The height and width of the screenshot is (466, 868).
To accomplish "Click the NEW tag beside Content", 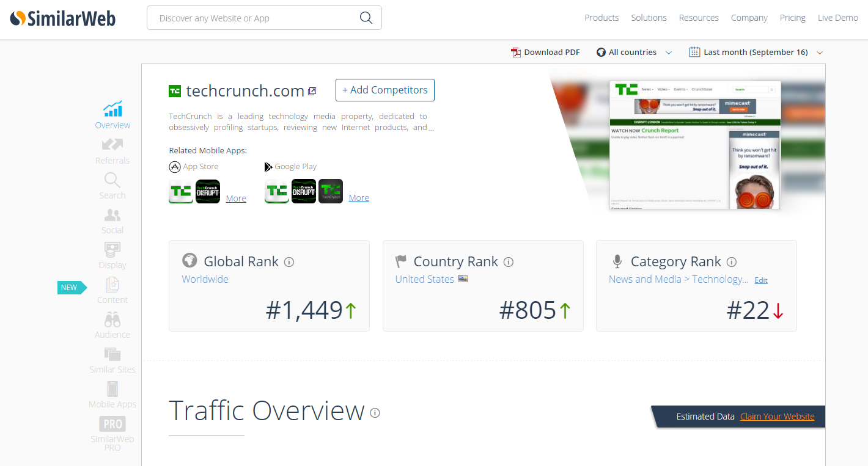I will [x=72, y=288].
